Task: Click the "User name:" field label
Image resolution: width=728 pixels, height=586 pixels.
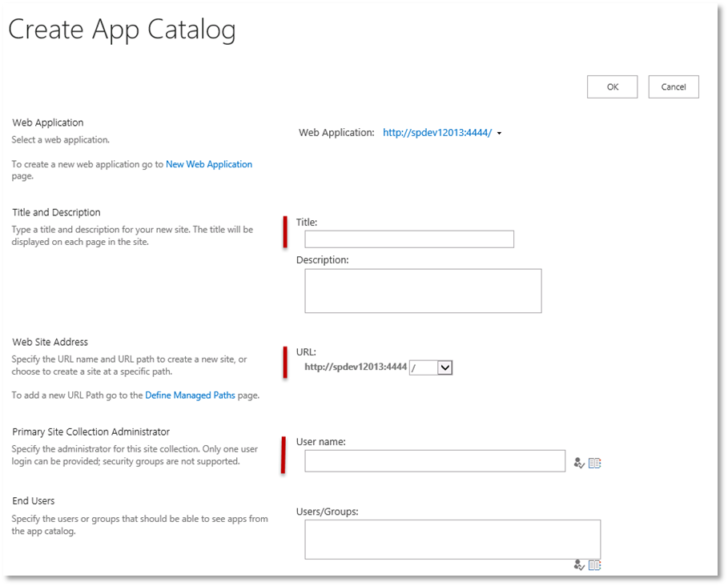Action: pos(320,442)
